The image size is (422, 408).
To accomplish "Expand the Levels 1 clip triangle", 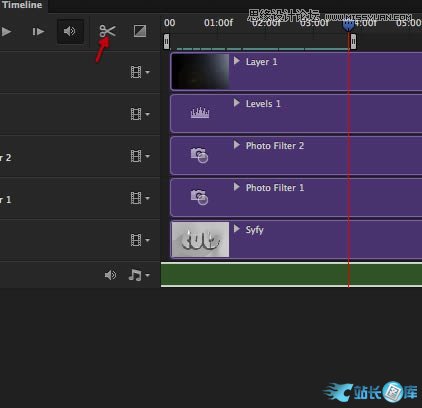I will point(237,103).
